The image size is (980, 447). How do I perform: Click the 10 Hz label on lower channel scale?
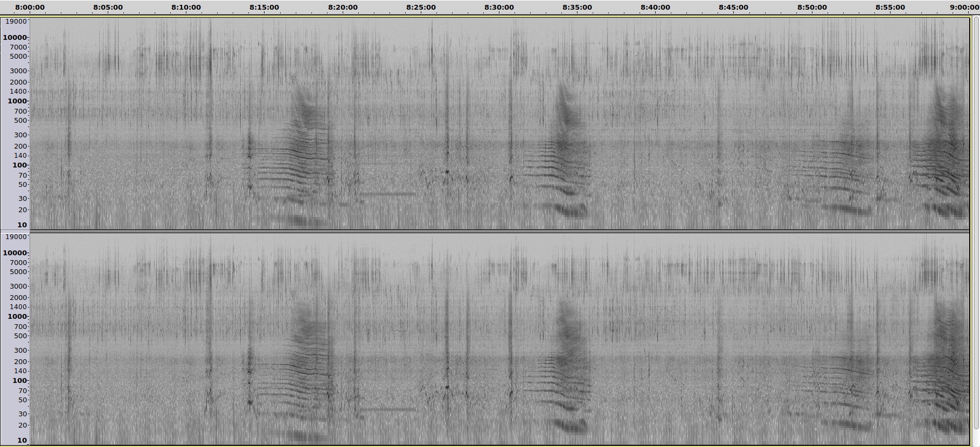click(22, 441)
